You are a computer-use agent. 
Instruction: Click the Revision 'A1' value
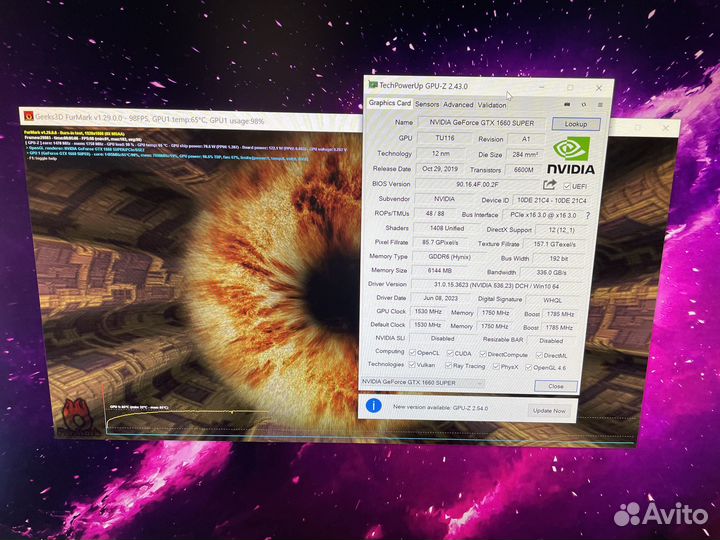pyautogui.click(x=526, y=139)
